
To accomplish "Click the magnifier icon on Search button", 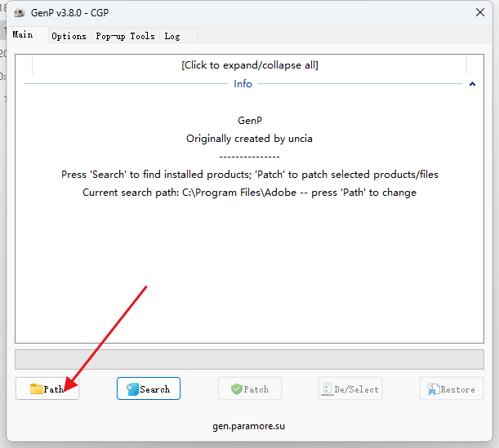I will [x=132, y=389].
